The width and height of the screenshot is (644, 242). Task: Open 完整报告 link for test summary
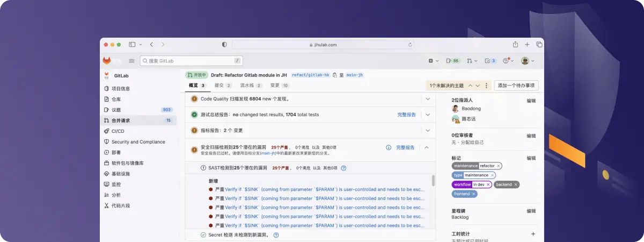coord(406,115)
